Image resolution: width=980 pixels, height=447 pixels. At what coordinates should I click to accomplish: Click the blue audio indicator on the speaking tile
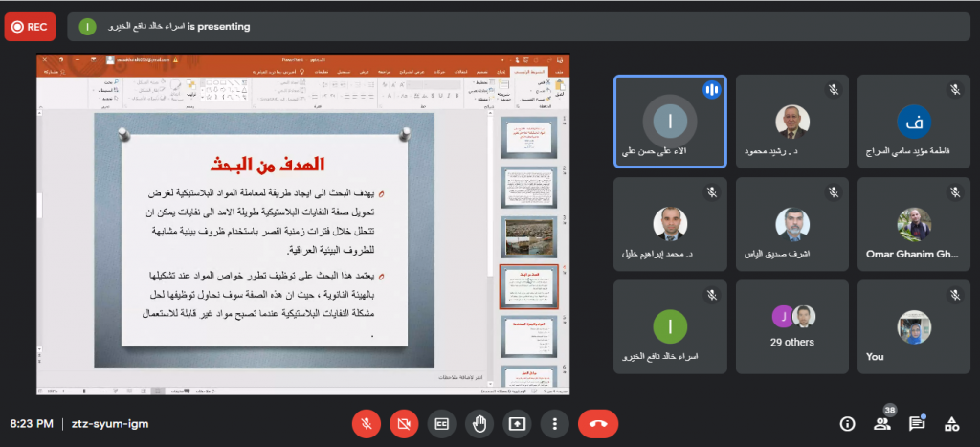pos(711,90)
